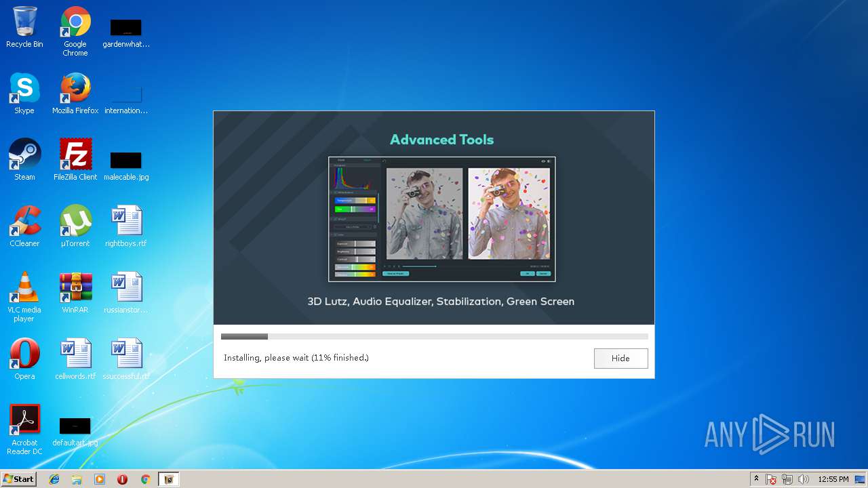
Task: Select the gardenwhat image file on desktop
Action: pyautogui.click(x=126, y=32)
